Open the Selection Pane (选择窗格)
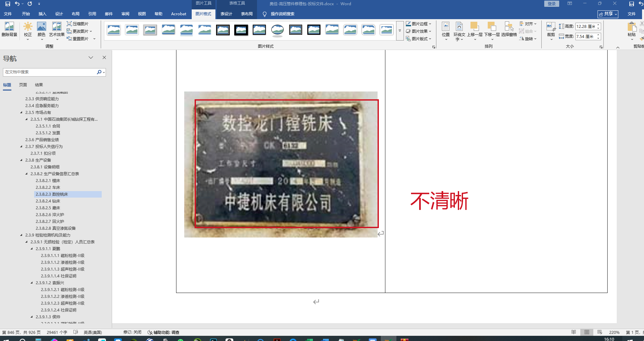This screenshot has width=644, height=341. click(509, 30)
